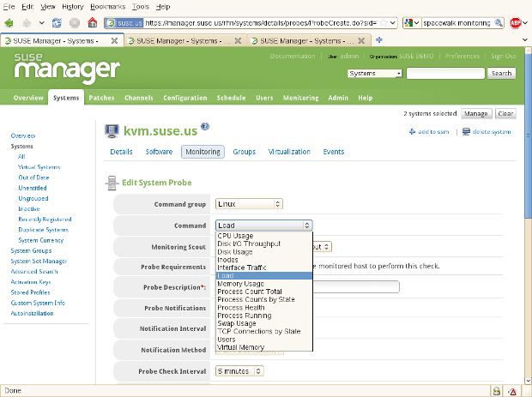Click the bookmark star in the address bar
The image size is (532, 397).
384,23
